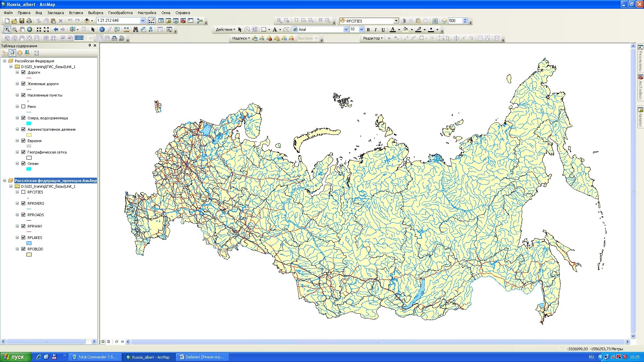Open the Геообработка menu

click(120, 13)
